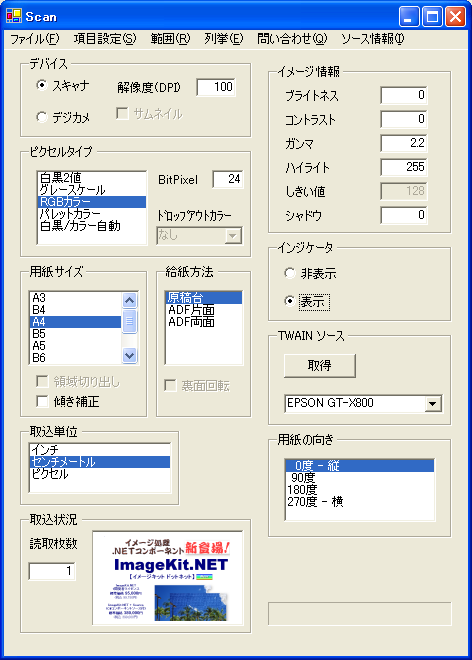
Task: Open the ファイル(F) menu
Action: (x=35, y=39)
